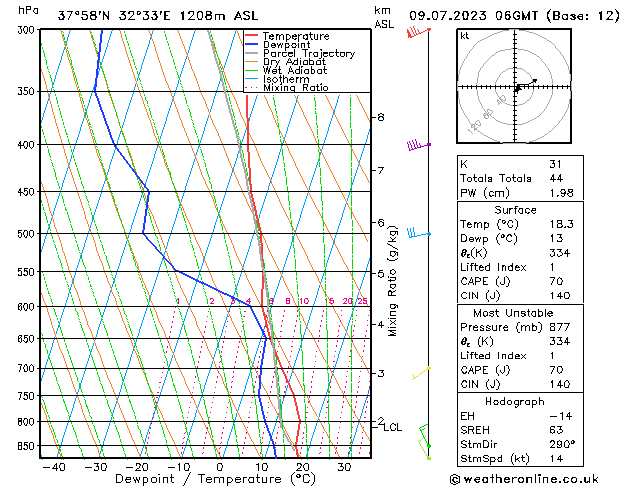Viewport: 629px width, 486px height.
Task: Click the '700' pressure level label
Action: (28, 368)
